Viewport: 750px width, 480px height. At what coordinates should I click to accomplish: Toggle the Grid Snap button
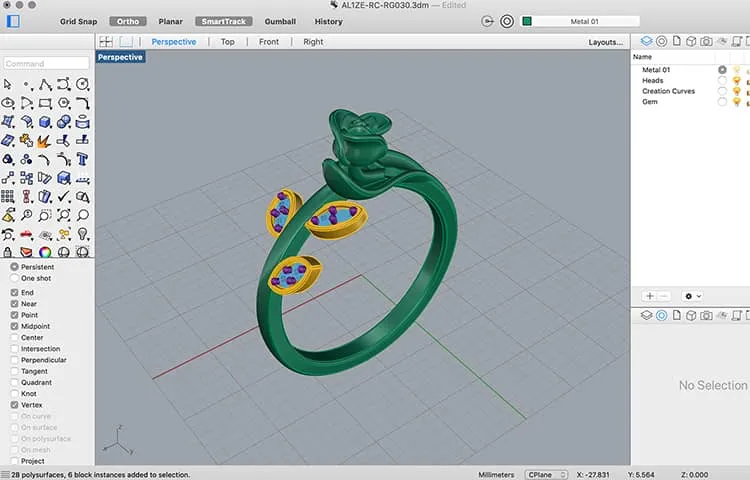tap(78, 22)
